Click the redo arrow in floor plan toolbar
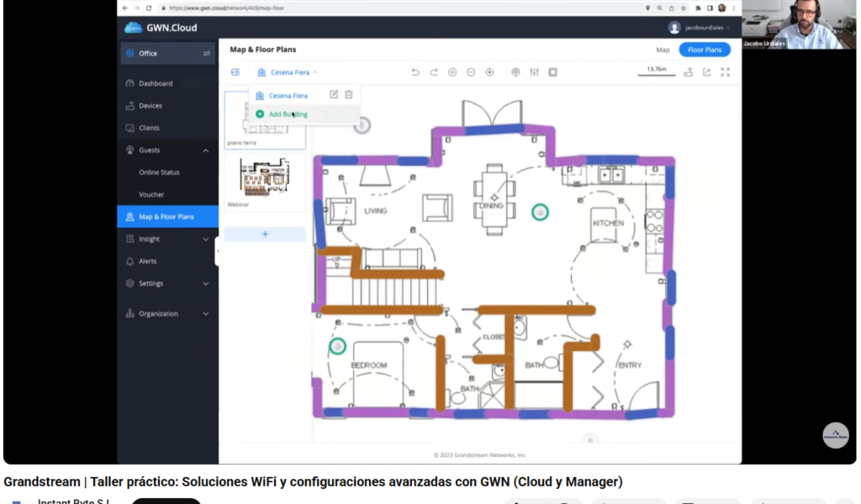This screenshot has height=504, width=861. (x=434, y=72)
